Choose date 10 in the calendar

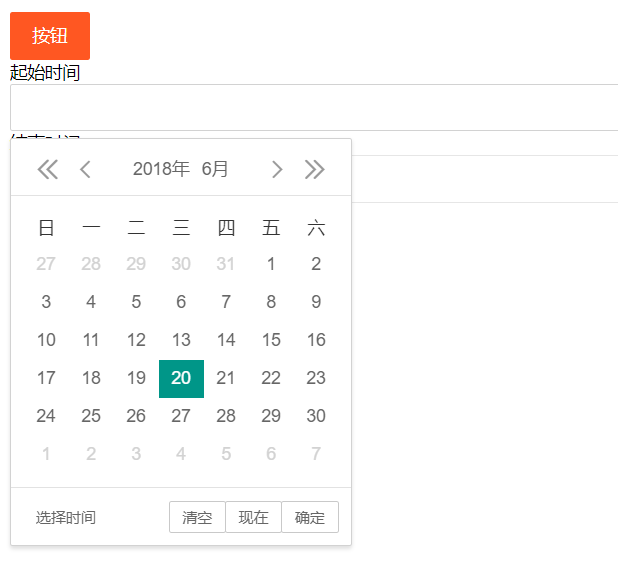(x=46, y=340)
